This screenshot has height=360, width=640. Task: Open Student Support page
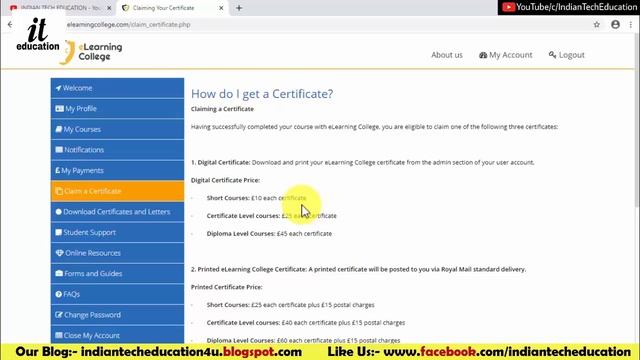[x=117, y=232]
